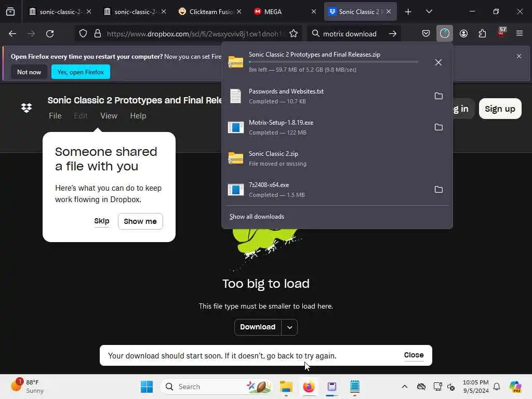The height and width of the screenshot is (399, 532).
Task: Click the Sonic Classic 2.zip file icon
Action: pyautogui.click(x=235, y=158)
